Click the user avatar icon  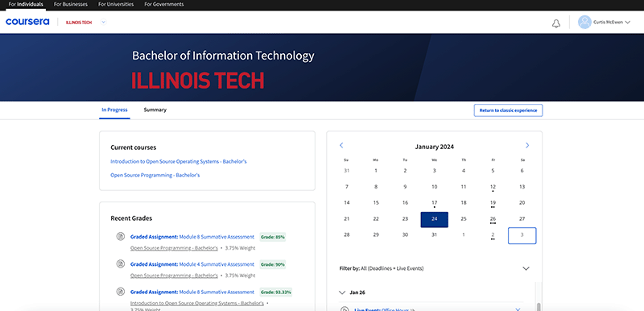tap(584, 23)
